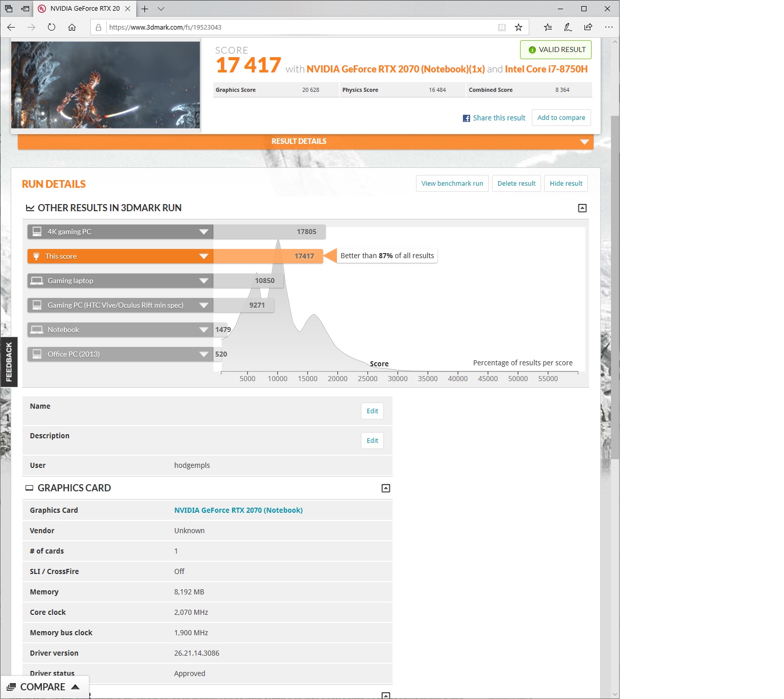Expand the RESULT DETAILS bar

(305, 141)
